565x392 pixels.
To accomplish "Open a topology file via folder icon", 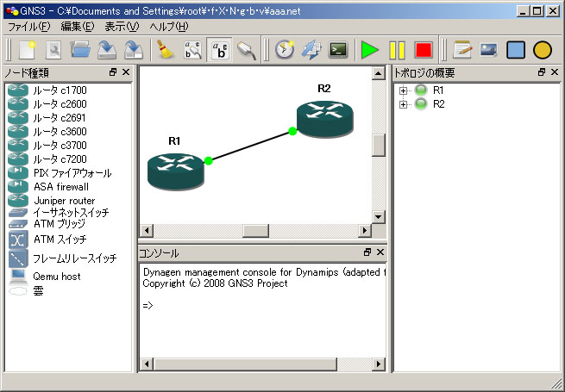I will 80,50.
